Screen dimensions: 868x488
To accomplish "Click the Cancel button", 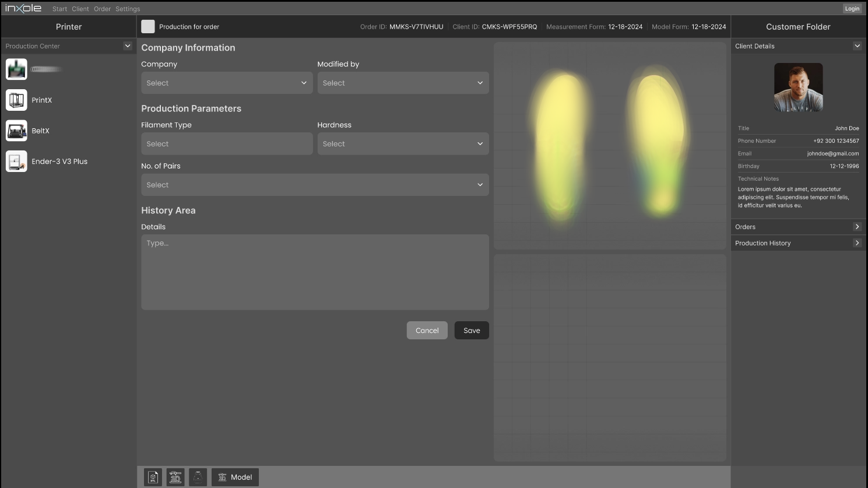I will [x=427, y=331].
